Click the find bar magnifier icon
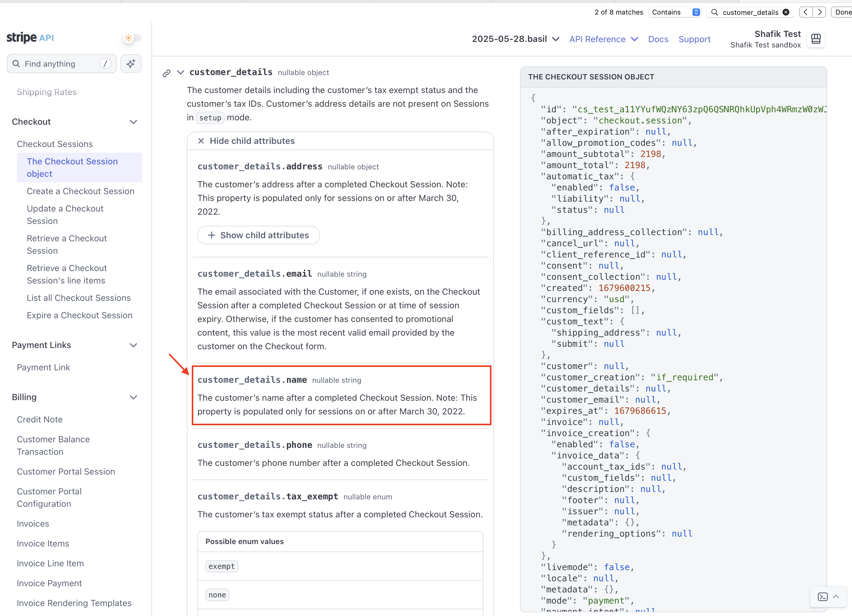The image size is (852, 616). (715, 12)
